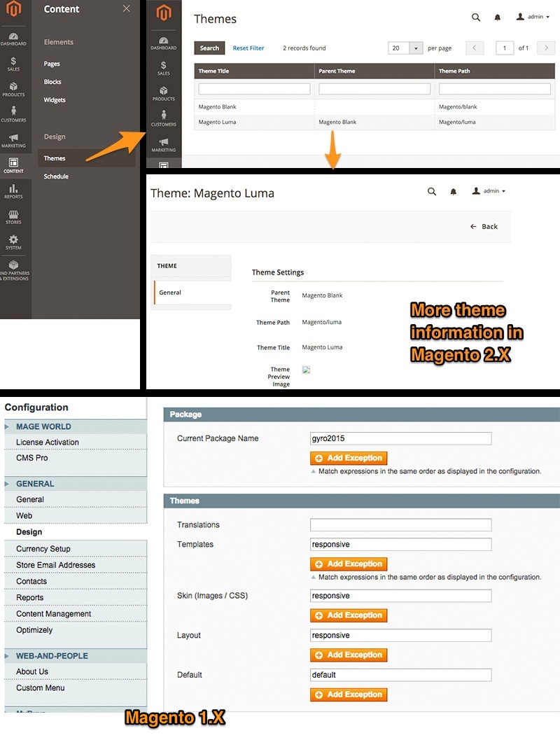
Task: Open Dashboard icon in Themes page sidebar
Action: point(164,43)
